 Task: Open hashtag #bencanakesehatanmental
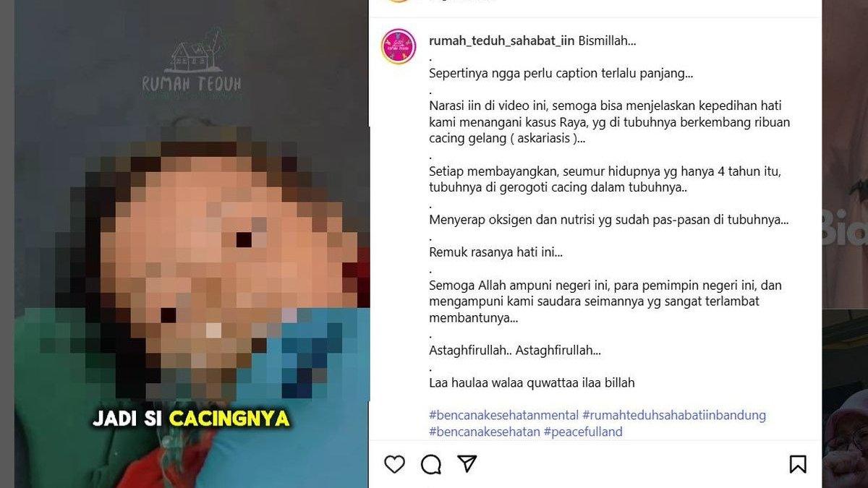[504, 415]
